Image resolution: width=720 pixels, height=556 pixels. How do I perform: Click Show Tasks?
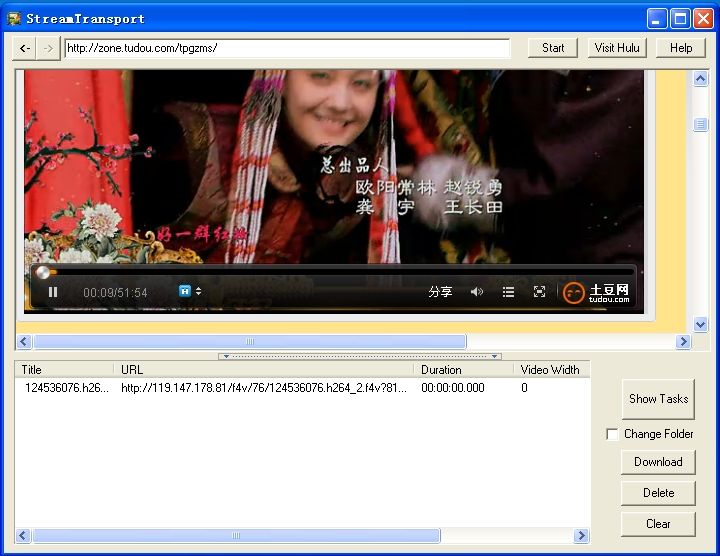click(x=657, y=399)
